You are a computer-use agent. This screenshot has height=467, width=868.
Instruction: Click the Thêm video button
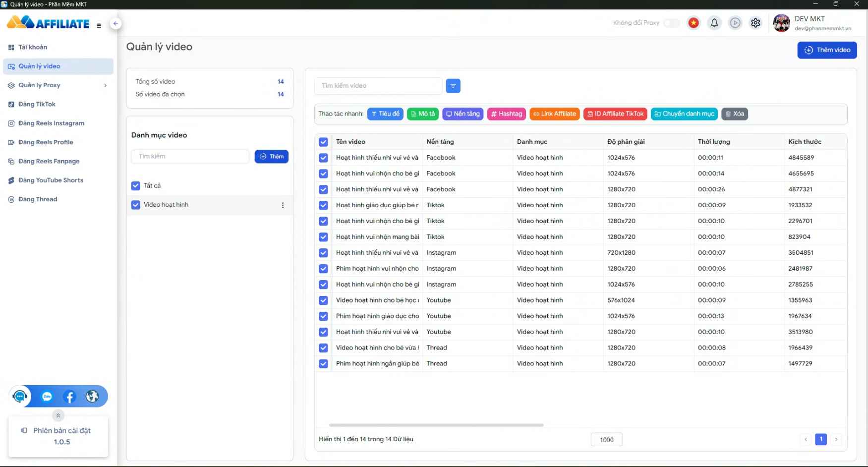(826, 50)
